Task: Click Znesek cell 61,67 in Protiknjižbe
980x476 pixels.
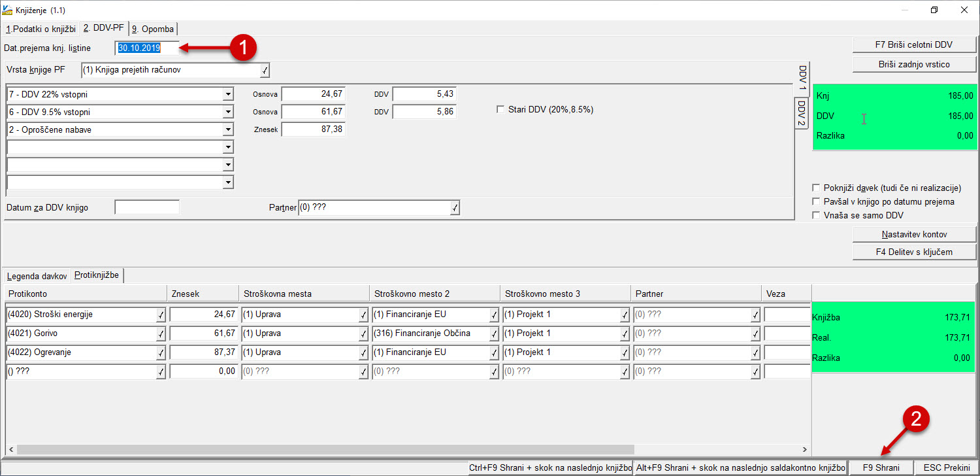Action: [x=203, y=333]
